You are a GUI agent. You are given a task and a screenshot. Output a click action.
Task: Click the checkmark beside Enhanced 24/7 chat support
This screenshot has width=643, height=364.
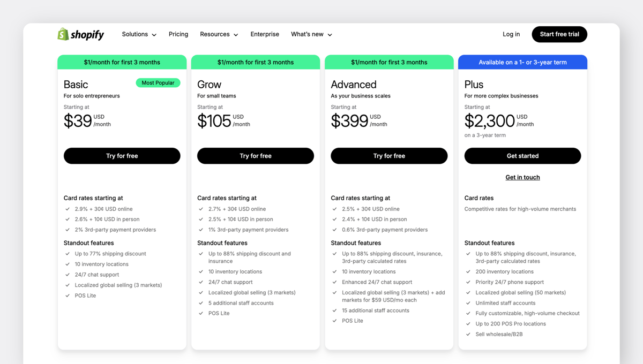pos(334,282)
